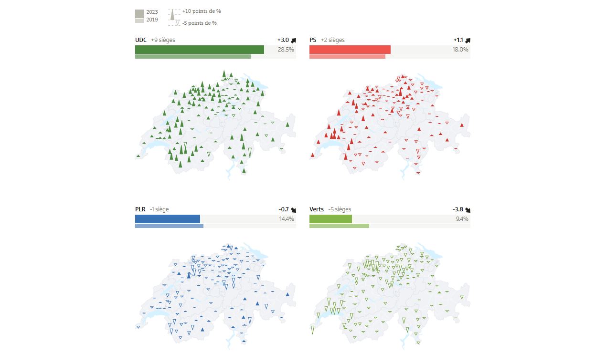Click the 2023 legend color swatch
The height and width of the screenshot is (364, 606).
139,13
